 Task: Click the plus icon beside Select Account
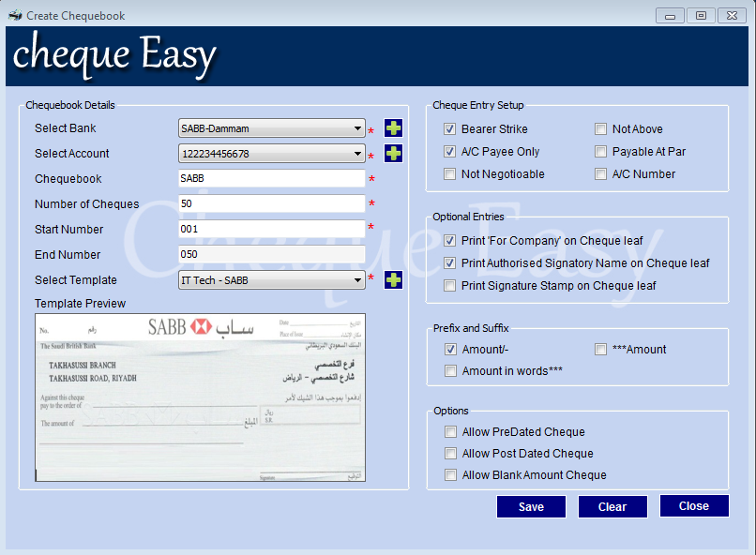(x=393, y=153)
